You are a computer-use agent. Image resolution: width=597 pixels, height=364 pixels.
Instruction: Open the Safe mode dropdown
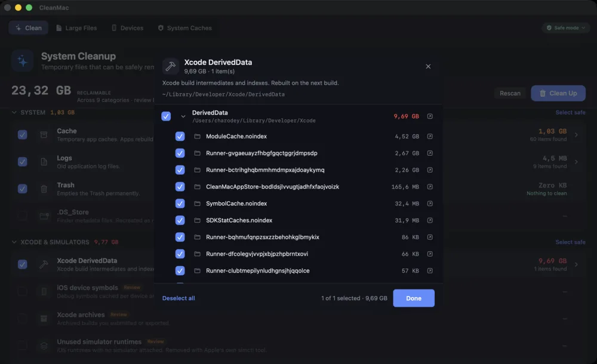point(566,28)
